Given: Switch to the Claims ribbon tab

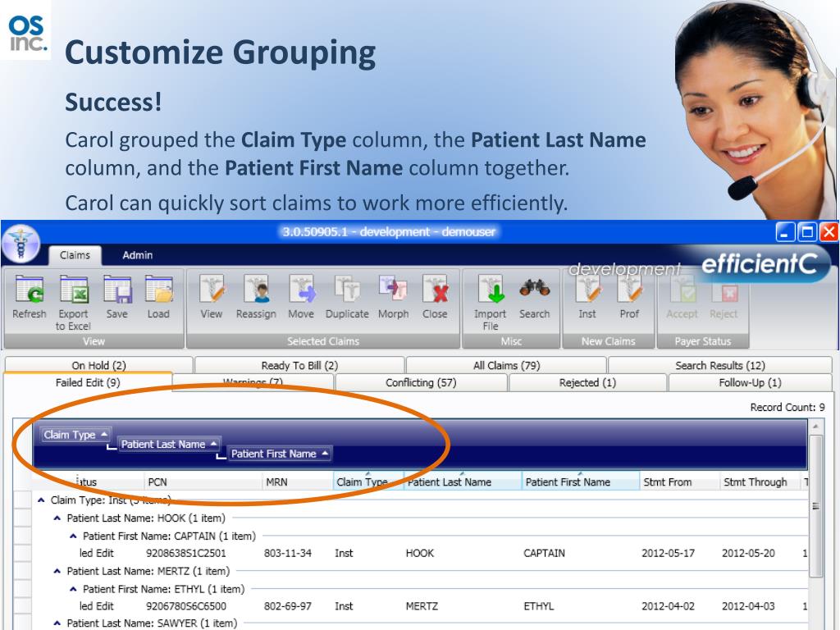Looking at the screenshot, I should click(75, 255).
